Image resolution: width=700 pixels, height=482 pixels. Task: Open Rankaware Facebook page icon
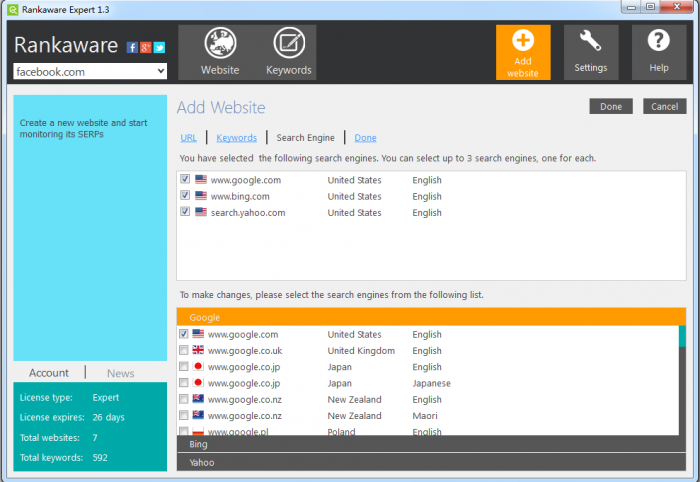132,47
